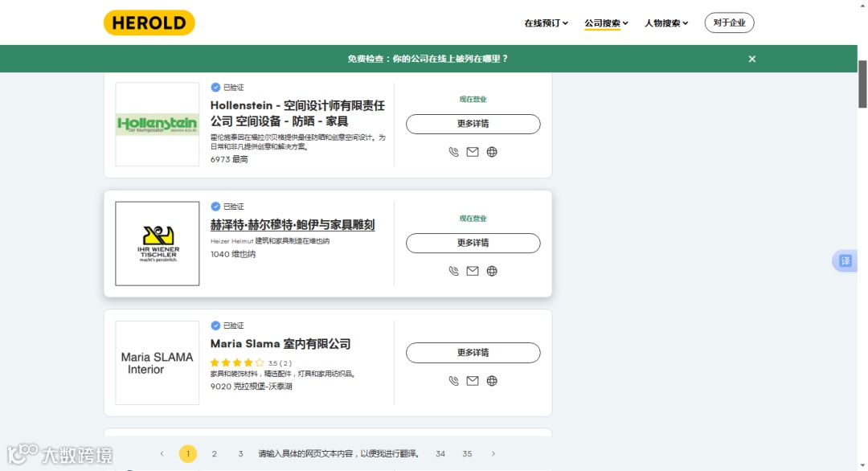The image size is (868, 471).
Task: Email Maria Slama via envelope icon
Action: pos(473,381)
